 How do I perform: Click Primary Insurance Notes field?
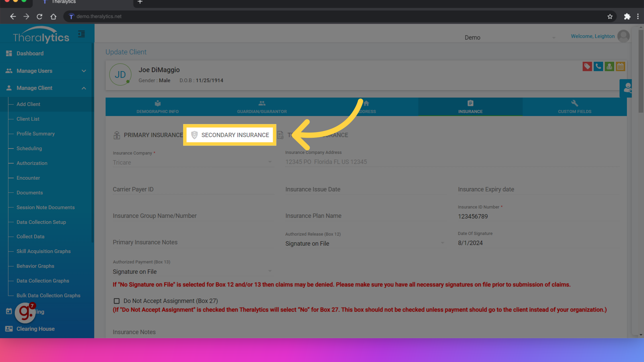click(193, 242)
